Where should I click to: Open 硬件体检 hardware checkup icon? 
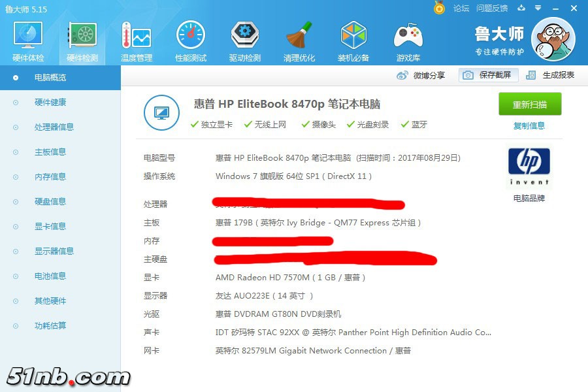click(x=28, y=41)
